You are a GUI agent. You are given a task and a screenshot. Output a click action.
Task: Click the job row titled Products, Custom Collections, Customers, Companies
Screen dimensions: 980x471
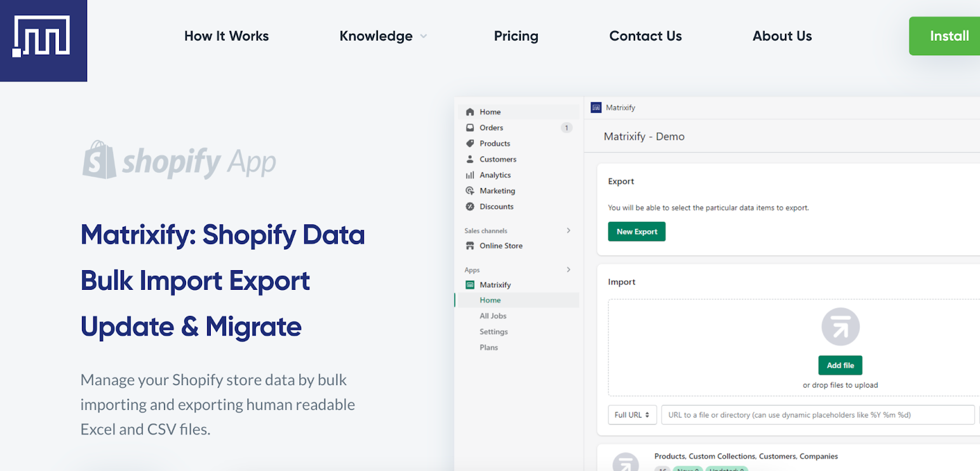[746, 456]
